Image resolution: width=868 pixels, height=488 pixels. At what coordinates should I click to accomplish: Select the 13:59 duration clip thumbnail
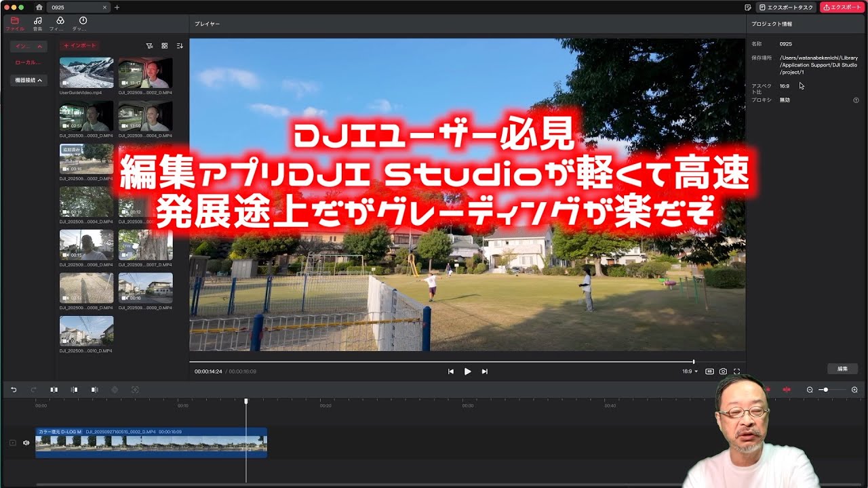(x=145, y=116)
